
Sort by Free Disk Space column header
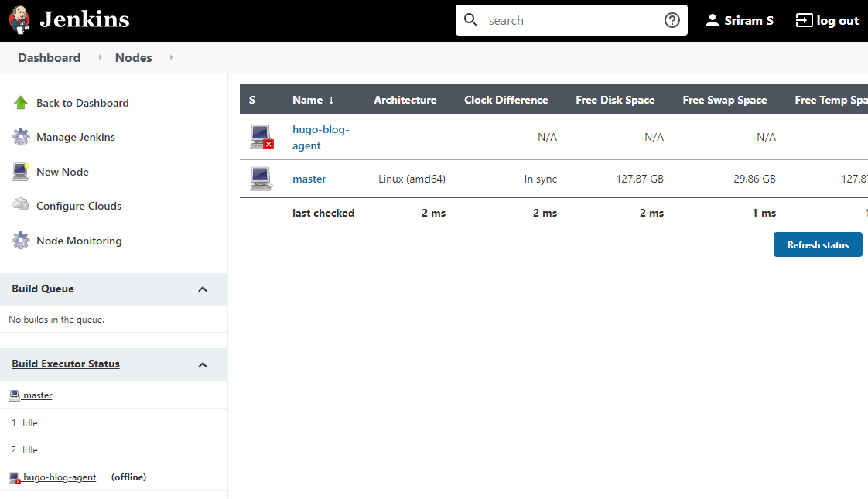click(x=615, y=100)
